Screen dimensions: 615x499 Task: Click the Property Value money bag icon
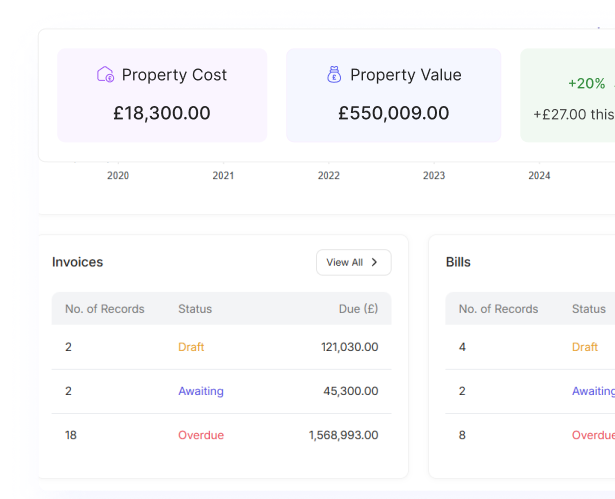coord(334,74)
